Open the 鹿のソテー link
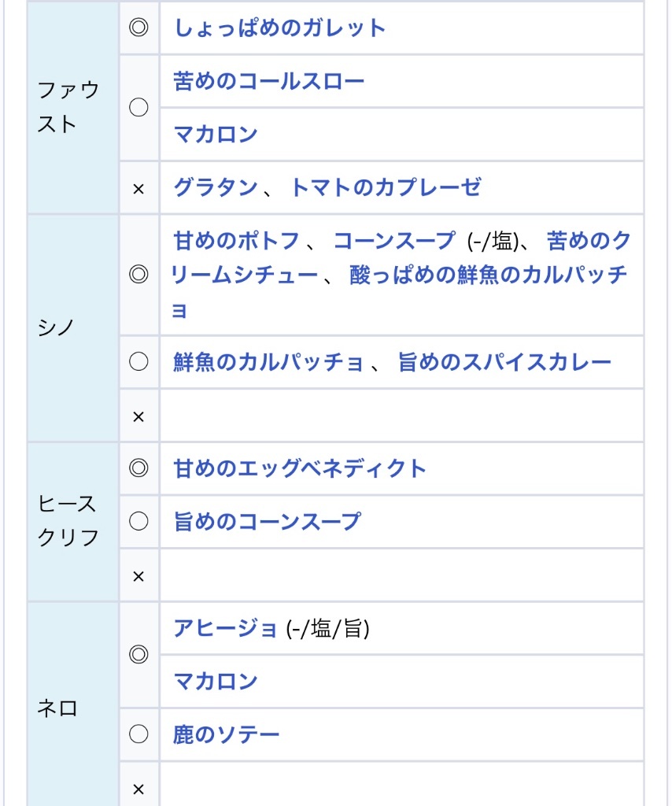 226,734
